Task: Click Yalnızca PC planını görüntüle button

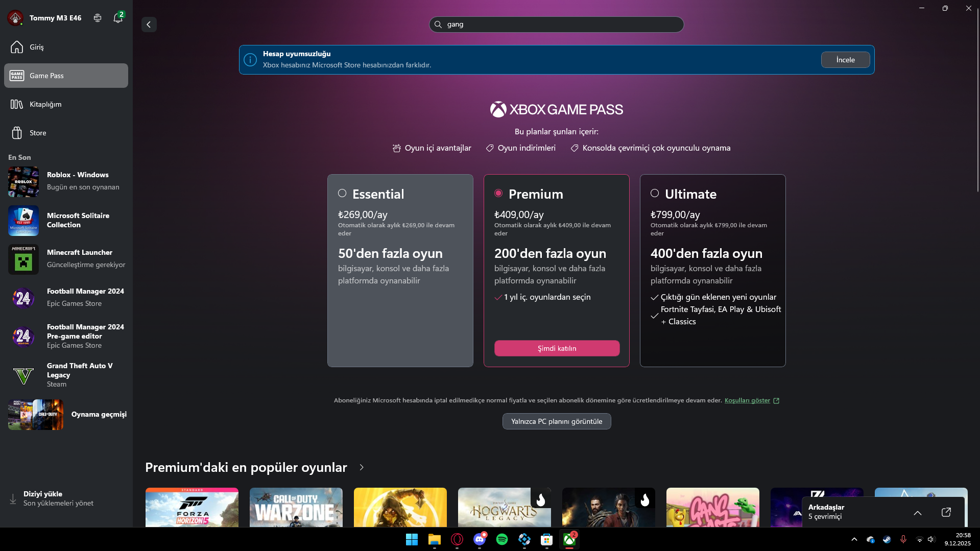Action: [557, 421]
